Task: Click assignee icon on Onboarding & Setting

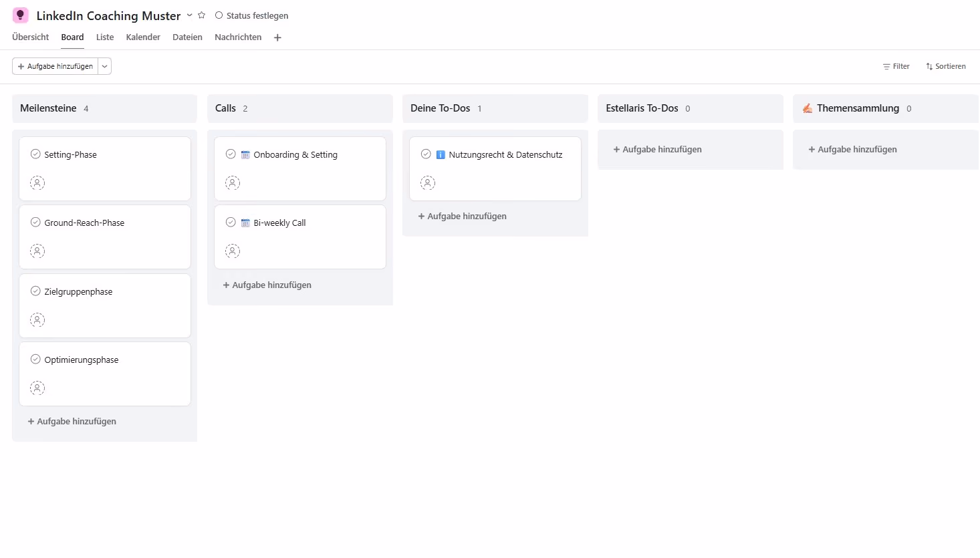Action: (x=233, y=182)
